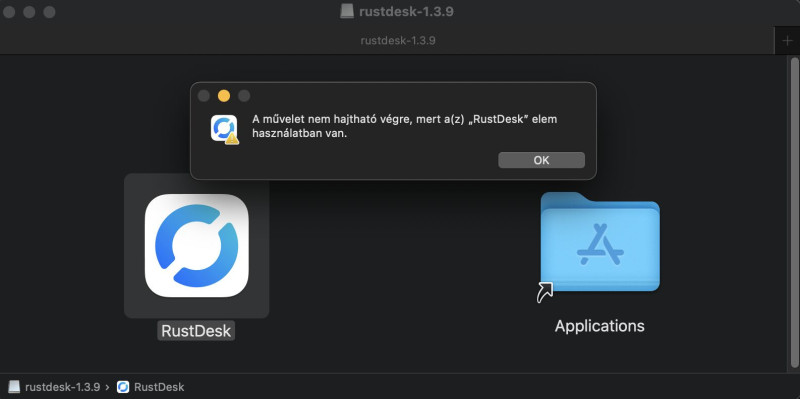Click the RustDesk warning icon in the dialog

click(x=224, y=129)
